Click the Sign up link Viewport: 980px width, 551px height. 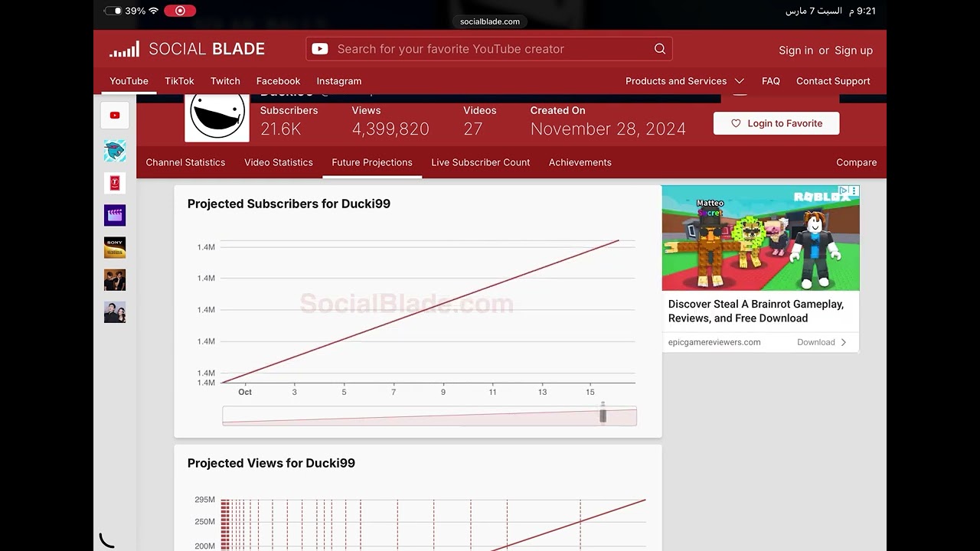(854, 51)
